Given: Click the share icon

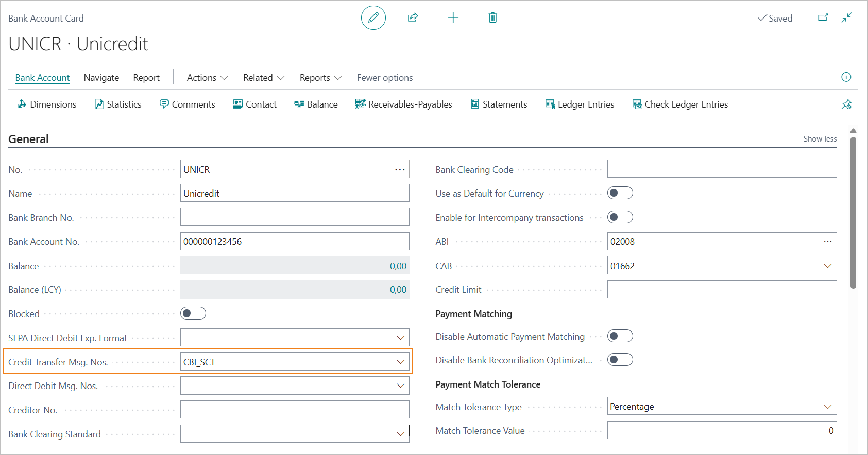Looking at the screenshot, I should point(413,18).
